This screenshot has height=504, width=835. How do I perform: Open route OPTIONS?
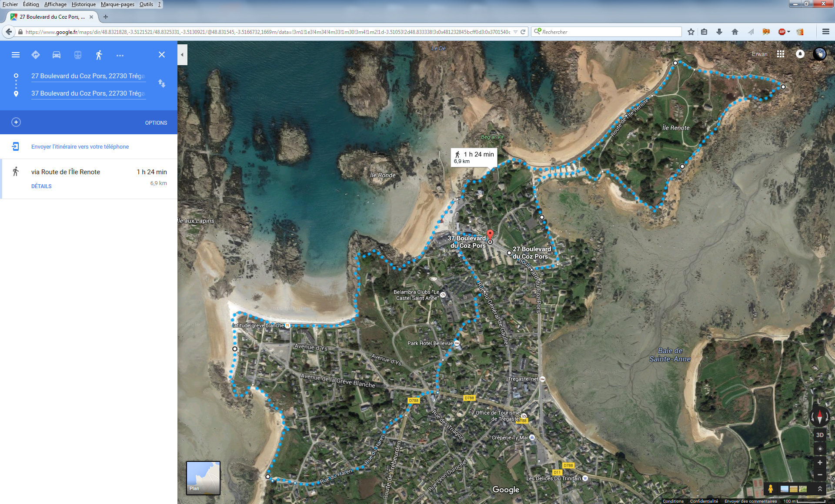click(x=156, y=123)
